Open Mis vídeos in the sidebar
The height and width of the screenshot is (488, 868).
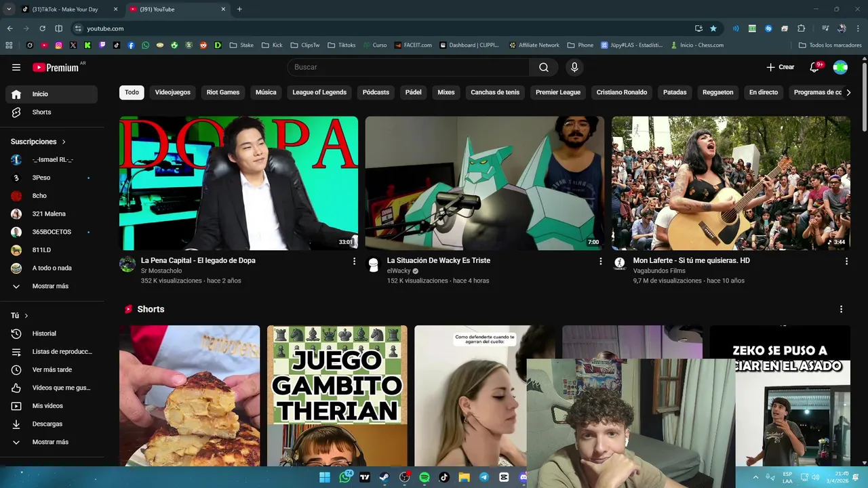click(x=52, y=406)
